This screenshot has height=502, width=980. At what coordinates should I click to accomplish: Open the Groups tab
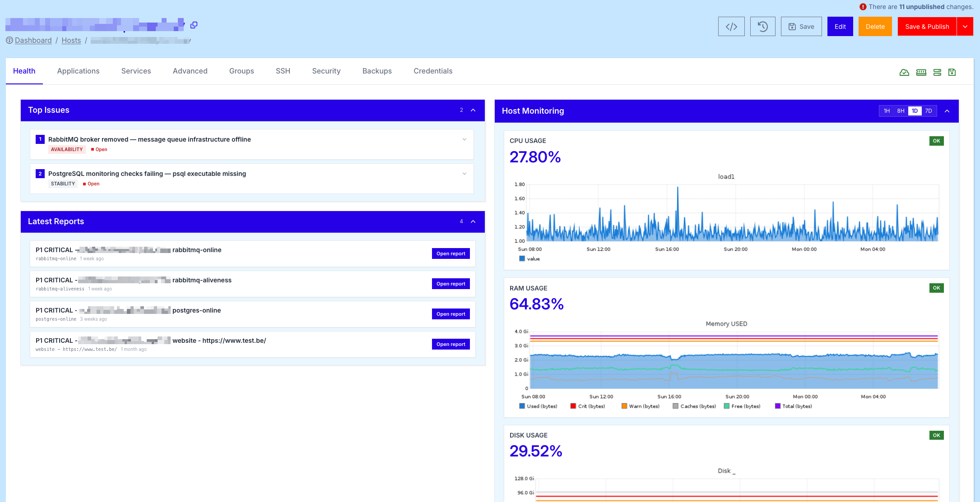pyautogui.click(x=242, y=71)
